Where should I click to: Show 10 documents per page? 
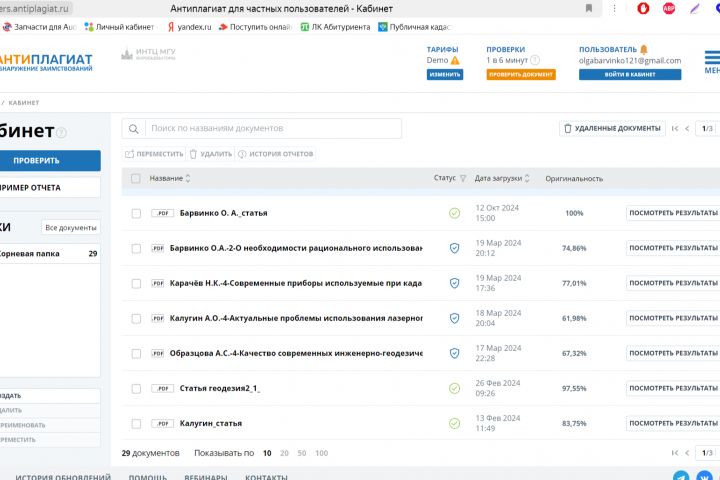tap(267, 453)
